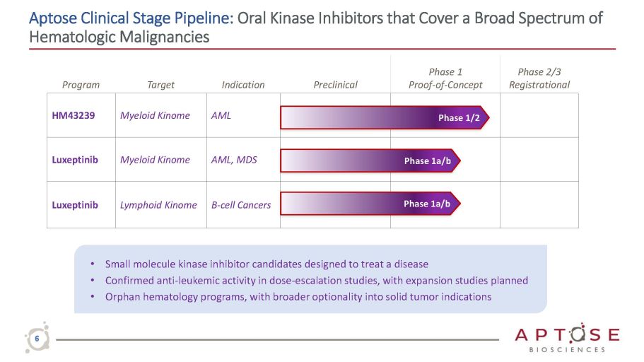644x362 pixels.
Task: Select Luxeptinib in the Myeloid Kinome row
Action: pos(75,160)
